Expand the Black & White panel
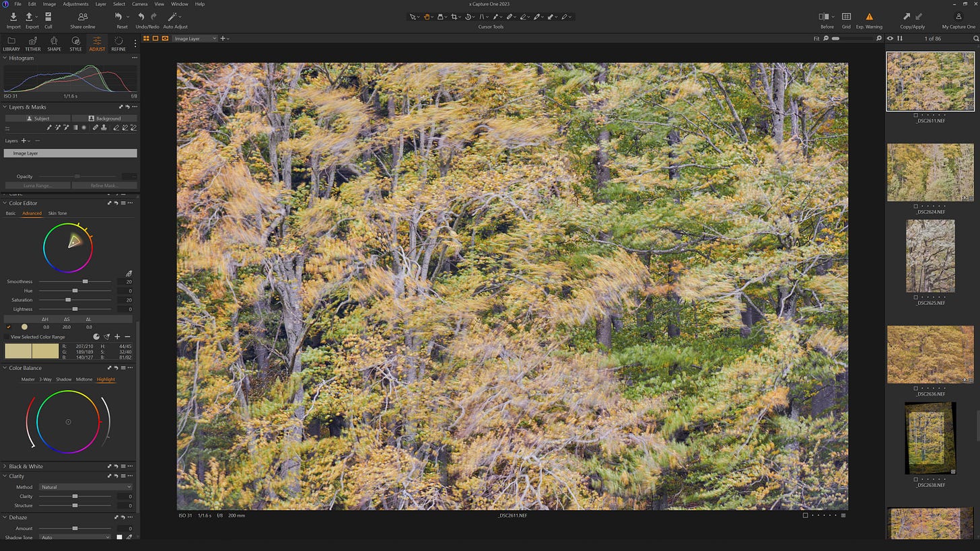Screen dimensions: 980x551 click(5, 466)
